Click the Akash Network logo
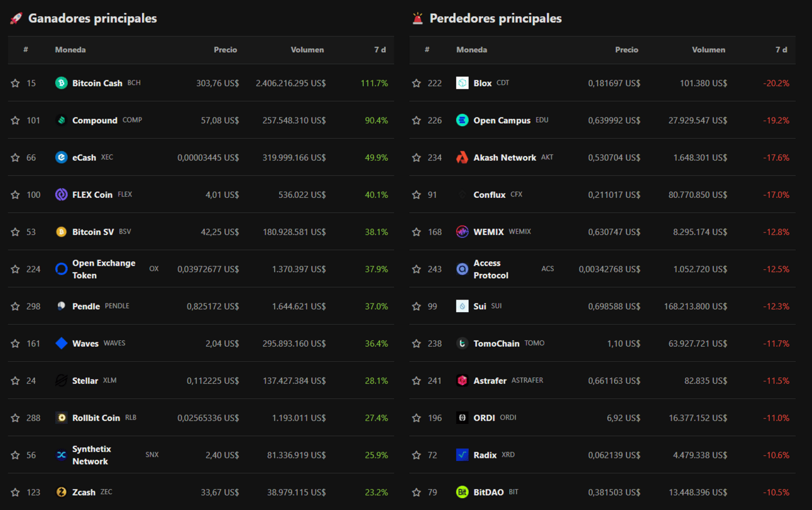Screen dimensions: 812x510 click(x=462, y=157)
